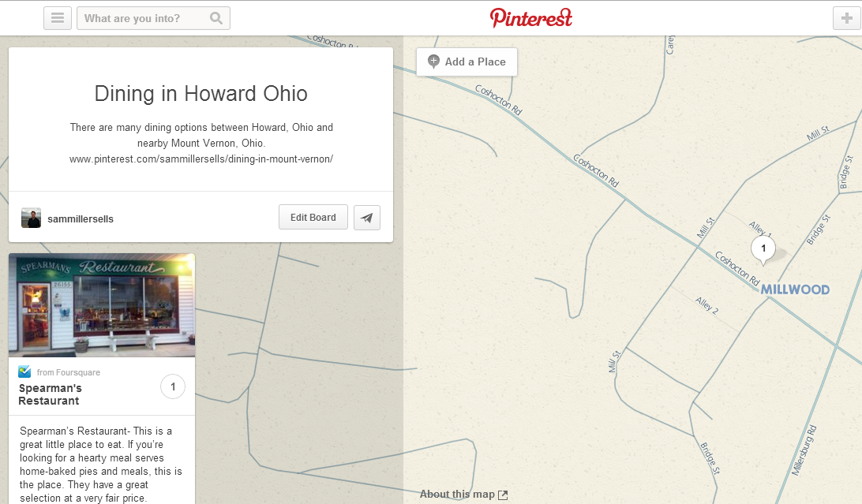Click pin number badge 1 on card

coord(173,387)
